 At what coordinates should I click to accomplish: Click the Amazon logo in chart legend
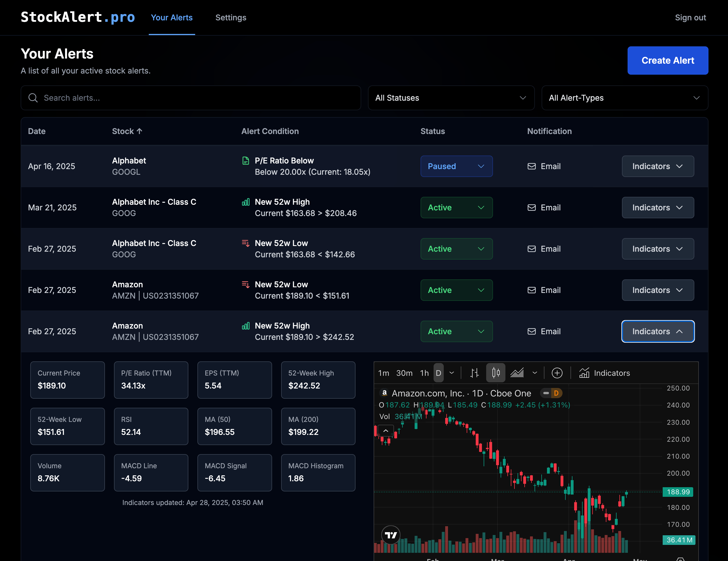pyautogui.click(x=384, y=393)
